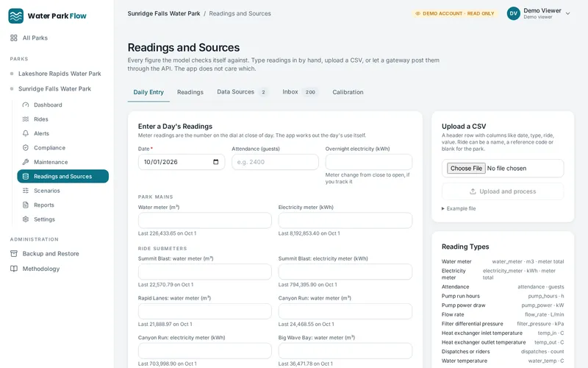The height and width of the screenshot is (368, 588).
Task: Click the upload arrow icon
Action: pyautogui.click(x=473, y=191)
